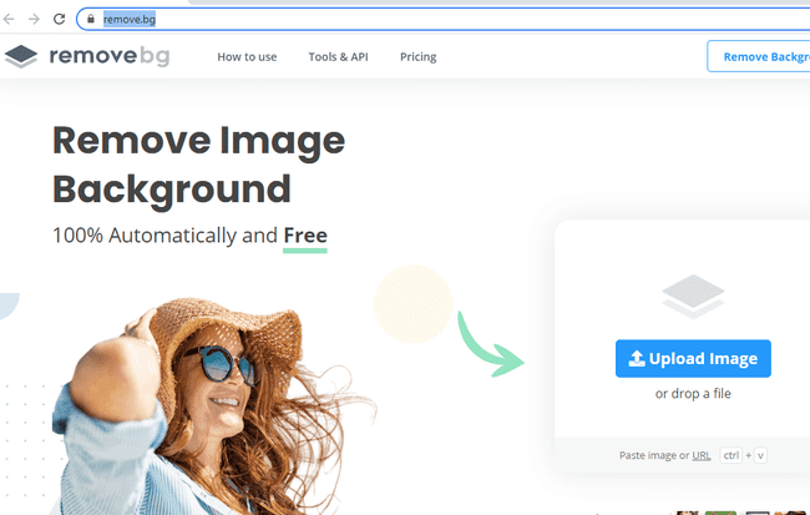
Task: Click the browser back arrow
Action: [9, 19]
